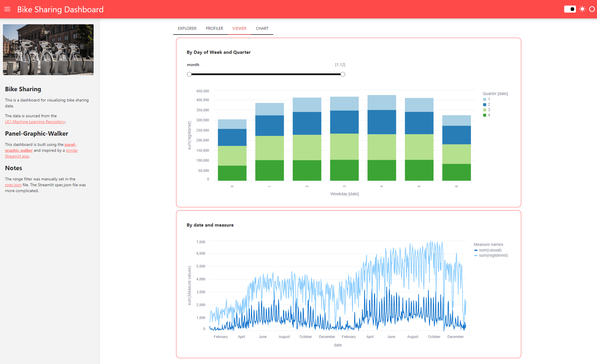Click the sun theme icon in the header
Viewport: 597px width, 364px height.
point(582,9)
